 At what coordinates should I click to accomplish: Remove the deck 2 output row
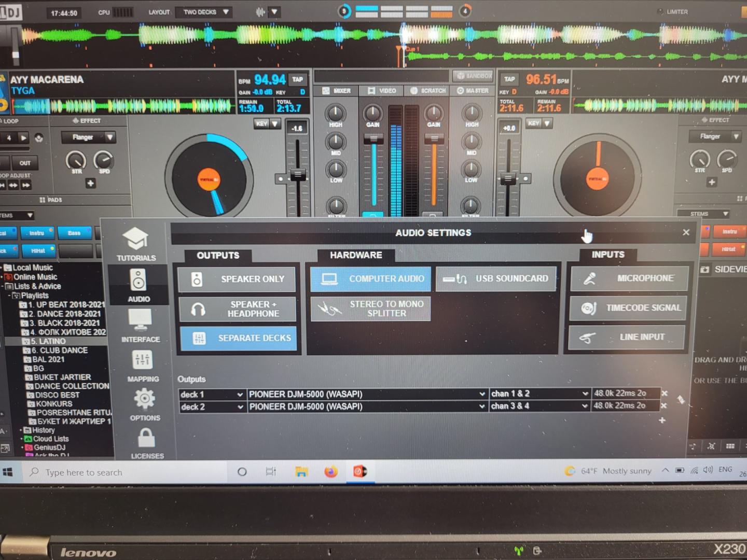coord(663,405)
